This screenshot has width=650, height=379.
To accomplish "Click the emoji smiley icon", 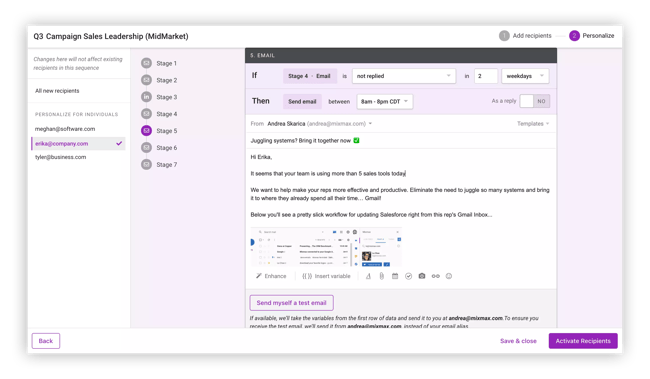I will 449,276.
